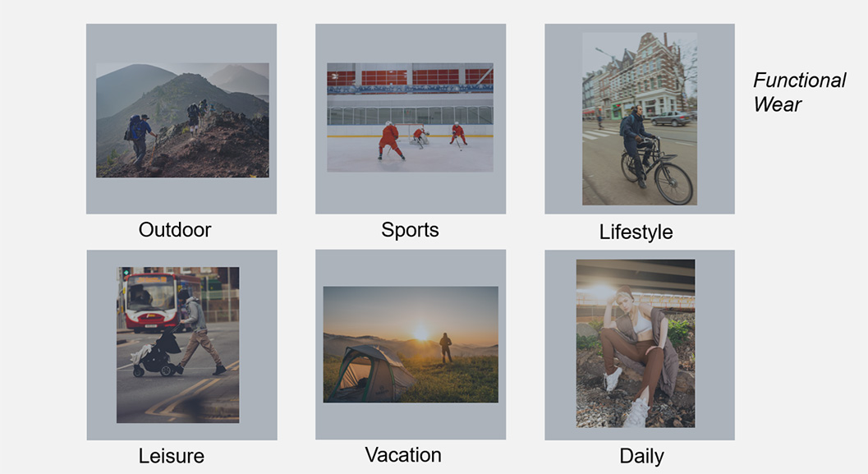This screenshot has width=868, height=474.
Task: Click the Outdoor caption text
Action: [x=175, y=230]
